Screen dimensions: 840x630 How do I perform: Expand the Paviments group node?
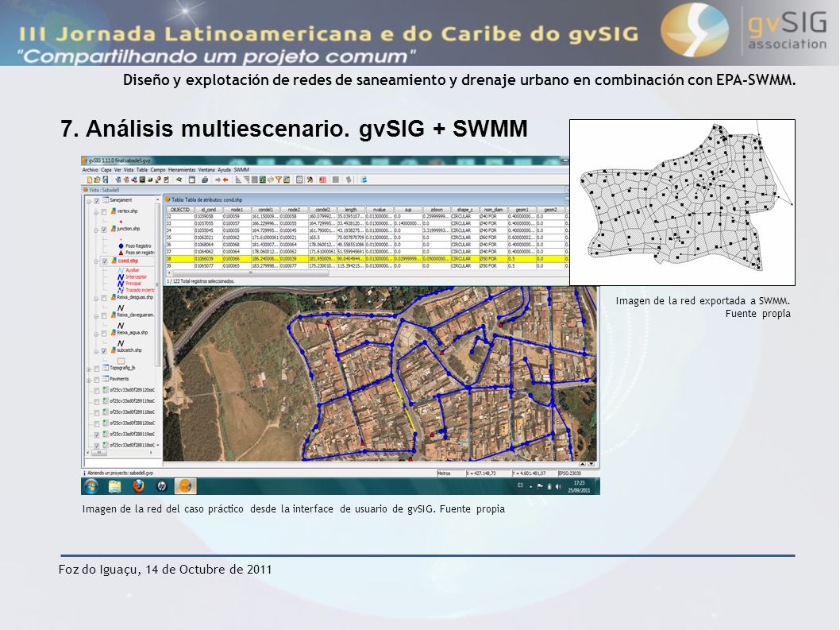(x=89, y=381)
